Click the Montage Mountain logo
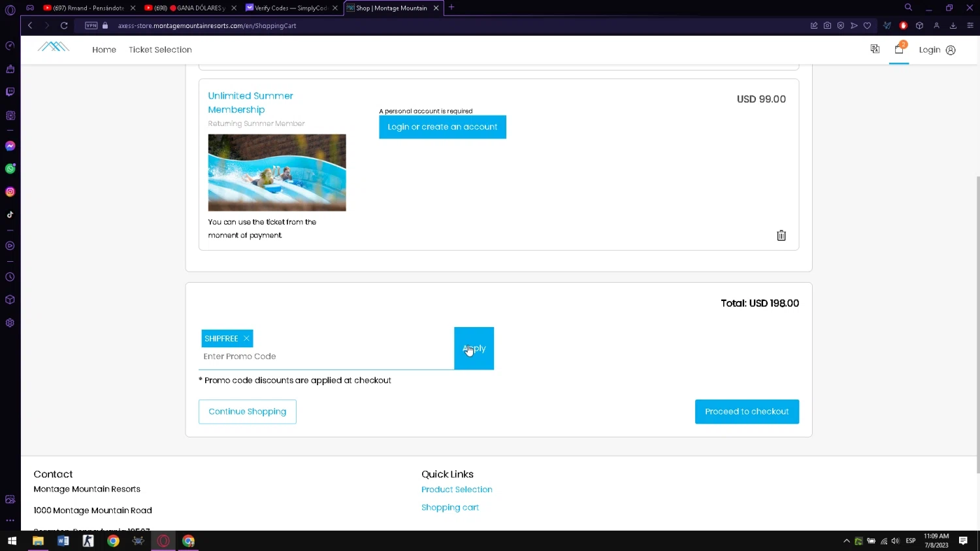The image size is (980, 551). click(54, 47)
